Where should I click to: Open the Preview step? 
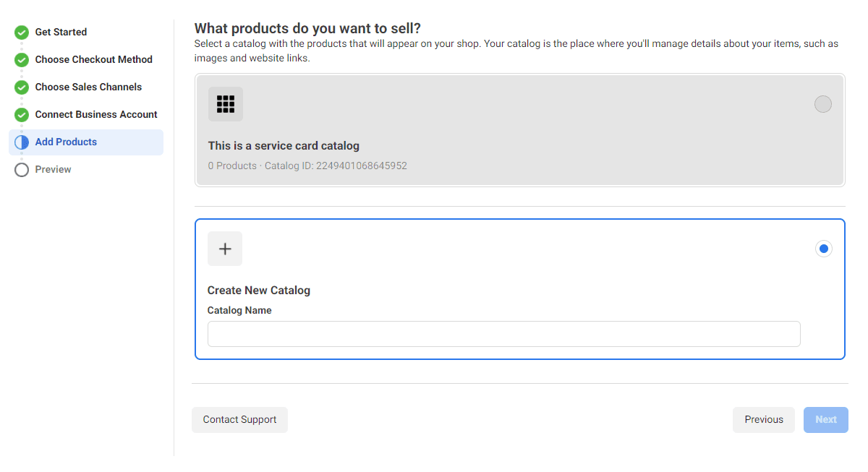(54, 169)
